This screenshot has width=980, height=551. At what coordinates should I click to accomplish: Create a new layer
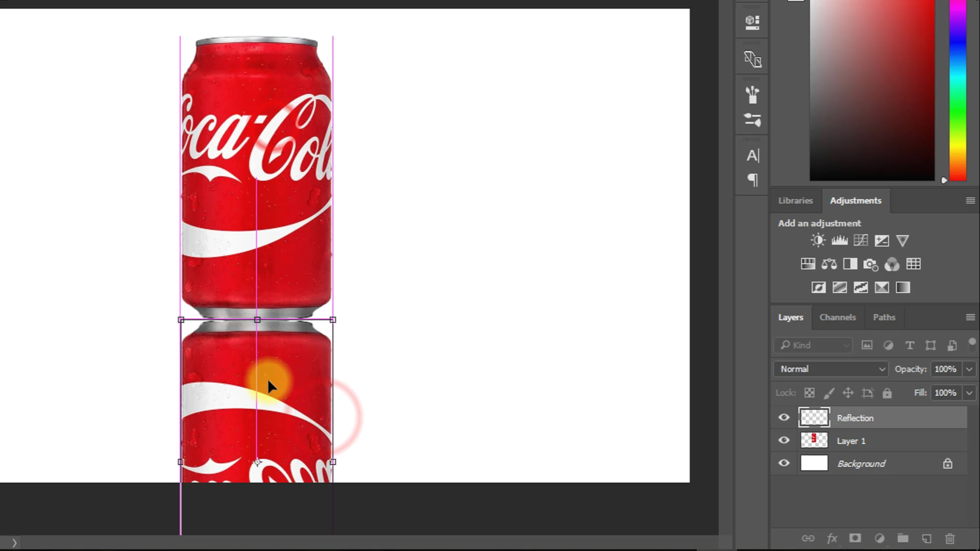pos(926,538)
